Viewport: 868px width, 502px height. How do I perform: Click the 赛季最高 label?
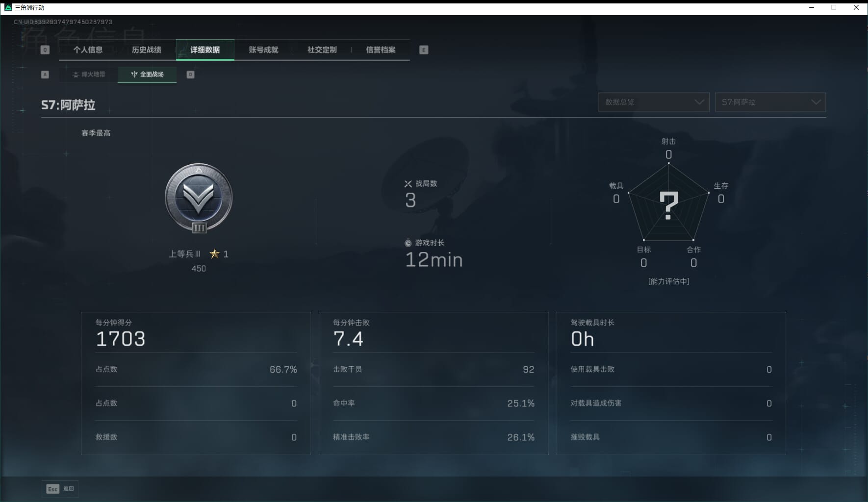[96, 133]
